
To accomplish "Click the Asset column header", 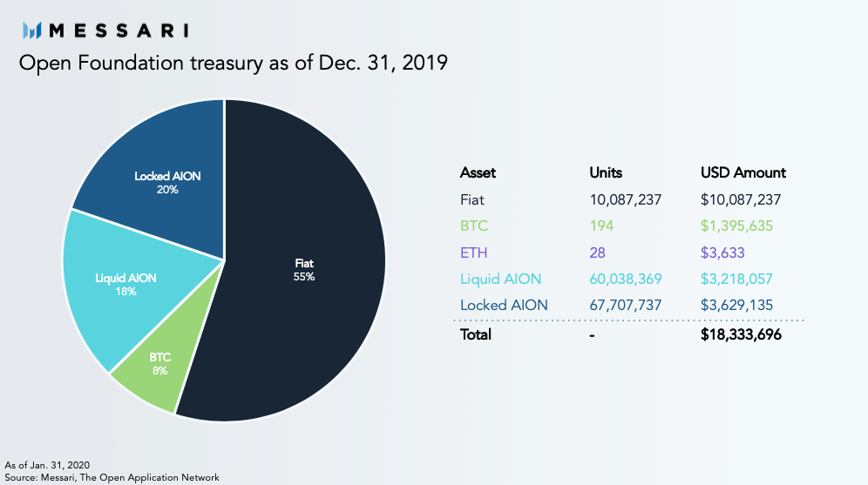I will click(x=478, y=172).
